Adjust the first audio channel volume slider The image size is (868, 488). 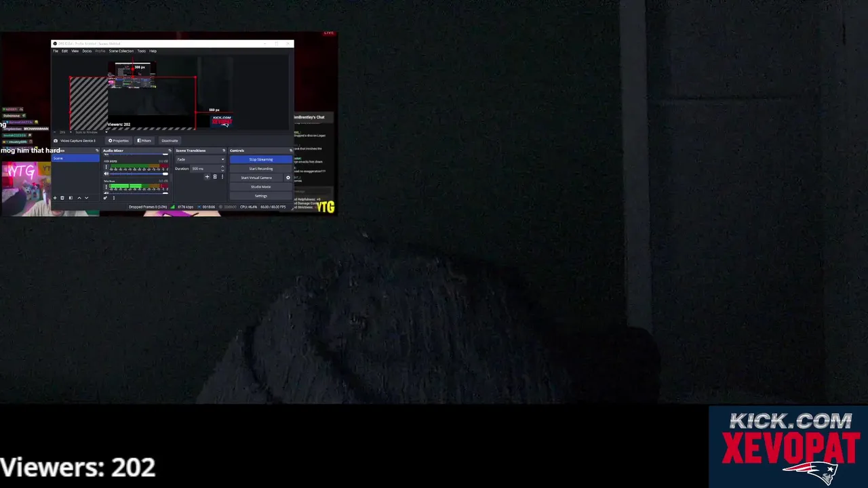coord(138,174)
